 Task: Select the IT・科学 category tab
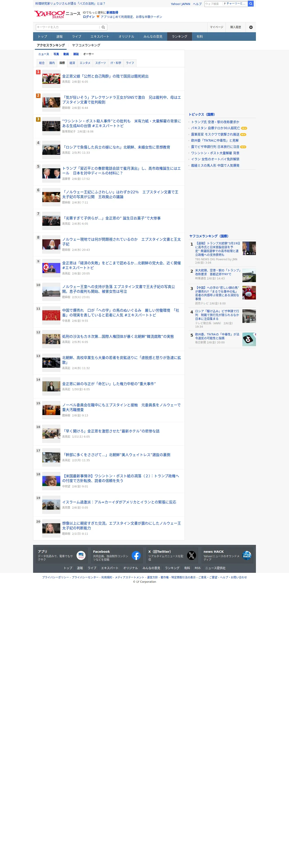point(116,63)
